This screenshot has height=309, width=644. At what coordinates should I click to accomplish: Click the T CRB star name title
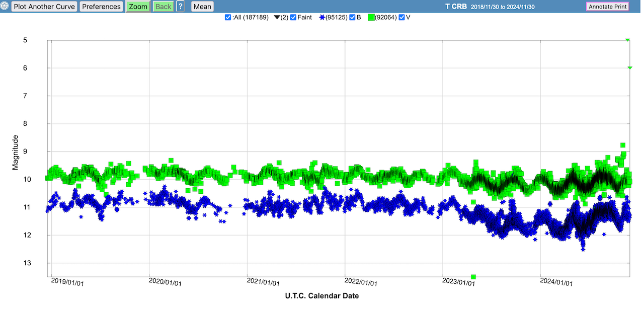456,7
